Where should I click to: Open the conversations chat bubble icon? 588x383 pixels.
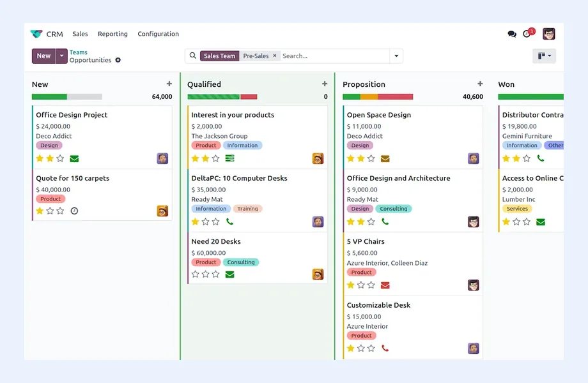click(x=512, y=34)
